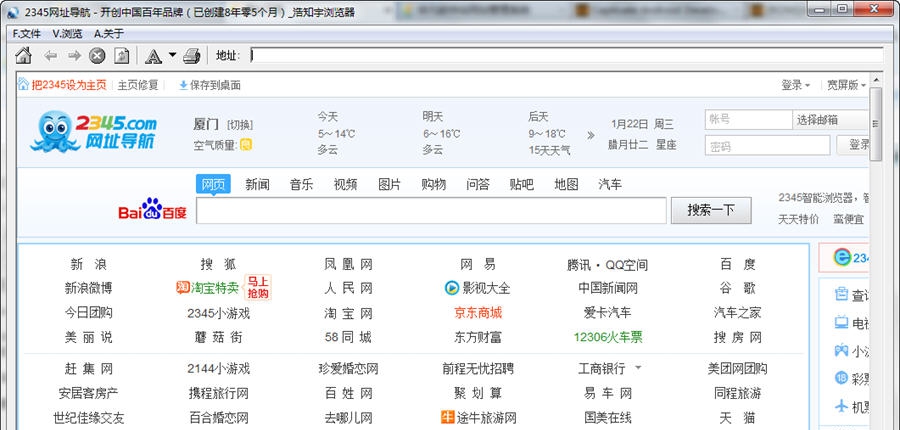This screenshot has height=430, width=900.
Task: Select the 图片 search tab
Action: point(390,184)
